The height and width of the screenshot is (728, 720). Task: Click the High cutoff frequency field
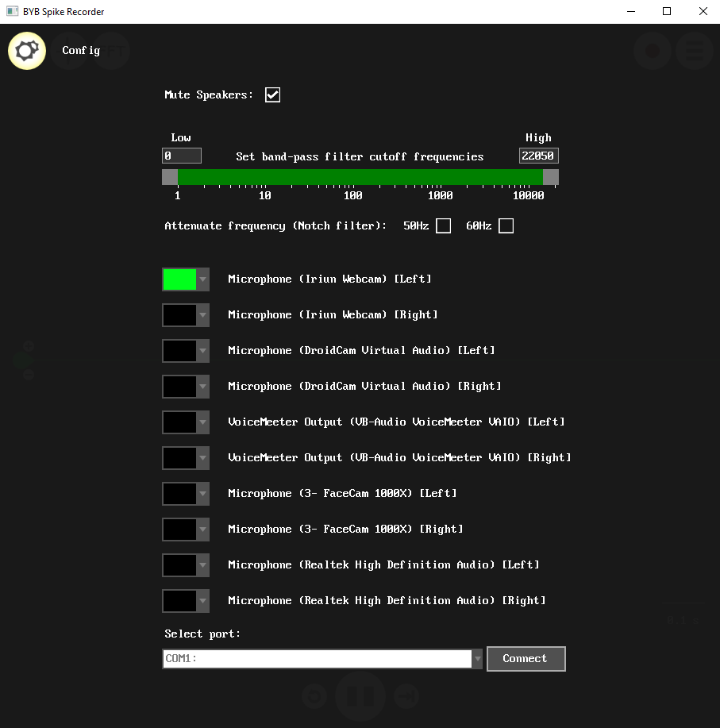(x=538, y=156)
